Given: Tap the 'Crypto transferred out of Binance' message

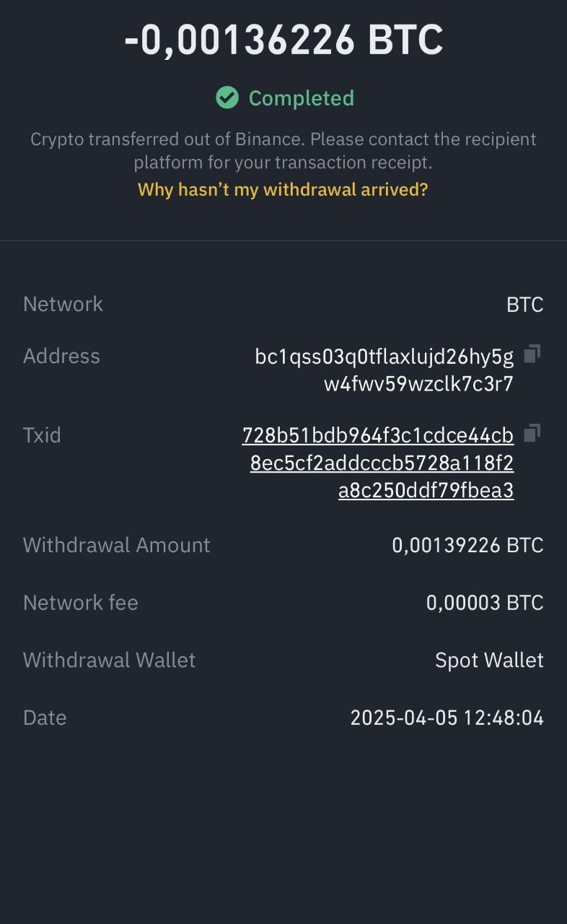Looking at the screenshot, I should (x=283, y=151).
